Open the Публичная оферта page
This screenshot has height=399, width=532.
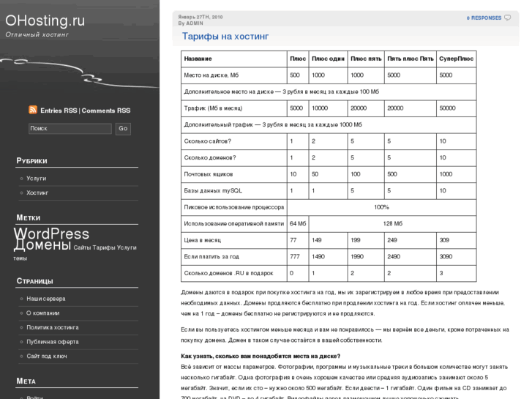pyautogui.click(x=53, y=342)
